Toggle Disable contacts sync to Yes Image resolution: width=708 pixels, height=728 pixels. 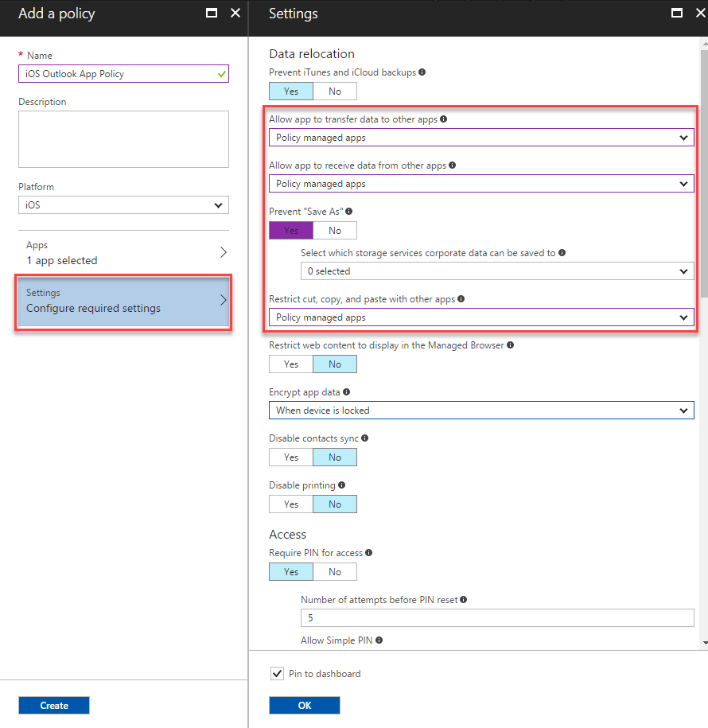pyautogui.click(x=290, y=457)
